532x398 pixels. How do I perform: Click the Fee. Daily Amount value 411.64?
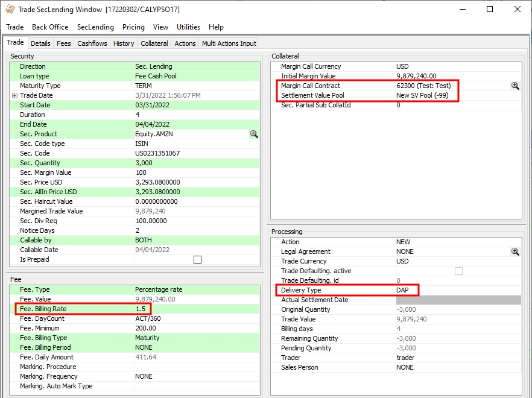click(x=145, y=357)
